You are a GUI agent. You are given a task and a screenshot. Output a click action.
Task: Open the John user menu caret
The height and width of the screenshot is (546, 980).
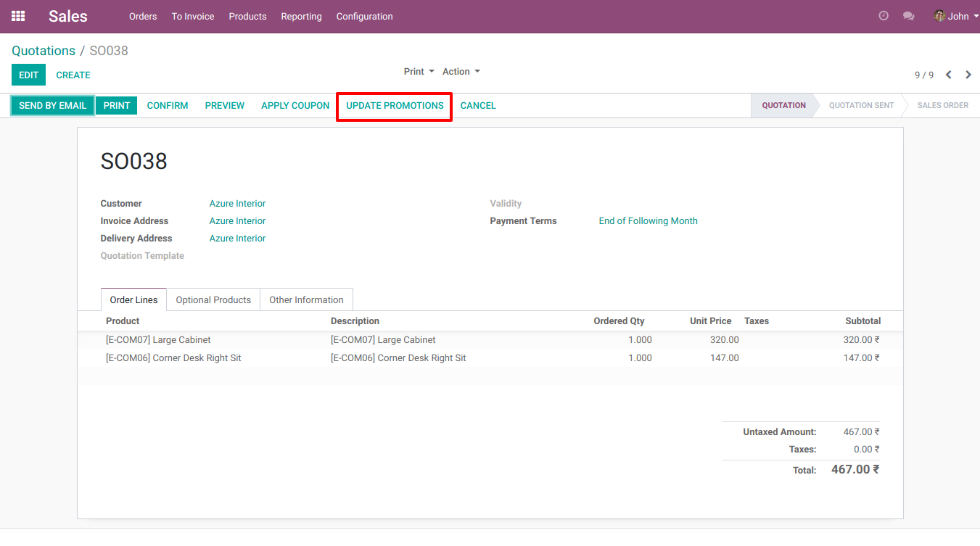pyautogui.click(x=976, y=17)
